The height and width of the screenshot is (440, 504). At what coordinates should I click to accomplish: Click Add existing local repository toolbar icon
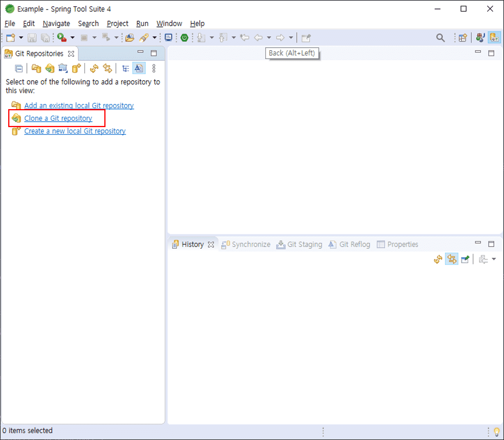36,68
